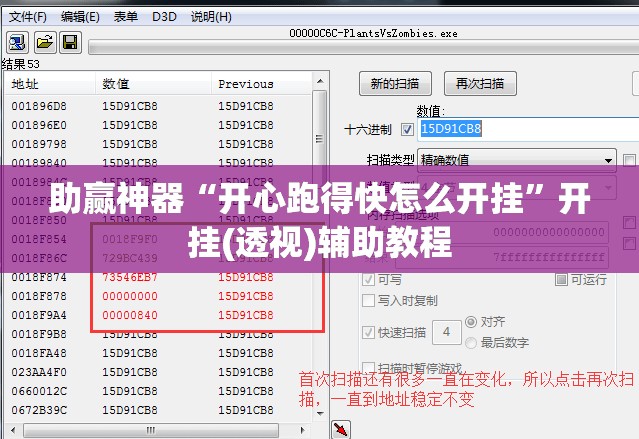Select address row 0018FA48

click(158, 353)
